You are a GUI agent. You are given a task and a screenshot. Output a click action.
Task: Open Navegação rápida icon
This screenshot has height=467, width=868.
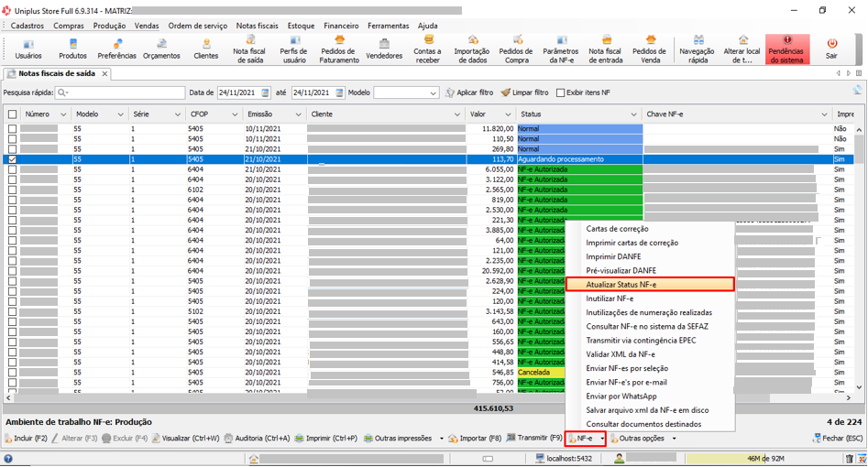(x=698, y=49)
